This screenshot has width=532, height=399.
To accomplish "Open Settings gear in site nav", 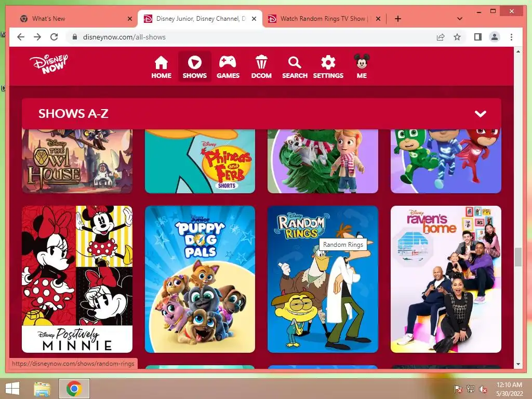I will pos(328,67).
